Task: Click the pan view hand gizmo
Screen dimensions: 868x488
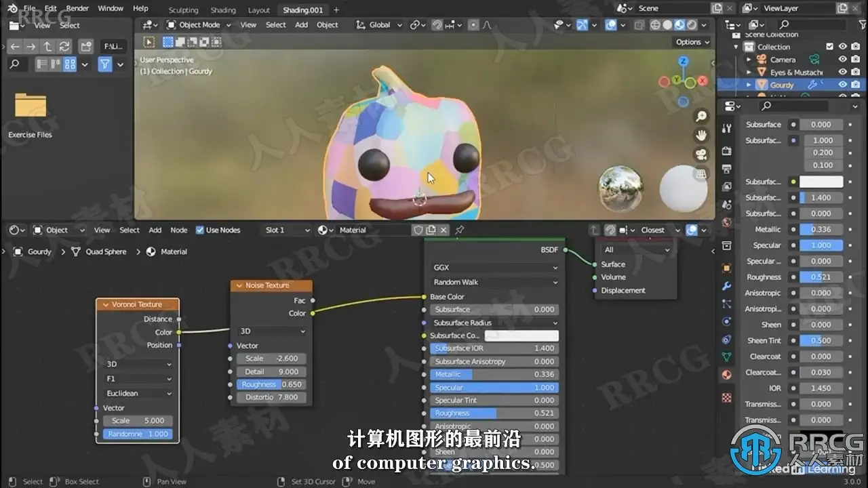Action: (x=701, y=136)
